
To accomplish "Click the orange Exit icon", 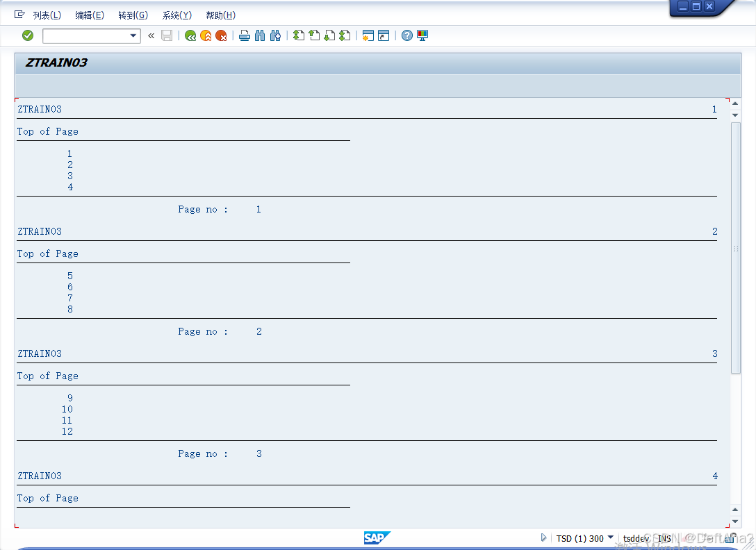I will pyautogui.click(x=206, y=35).
